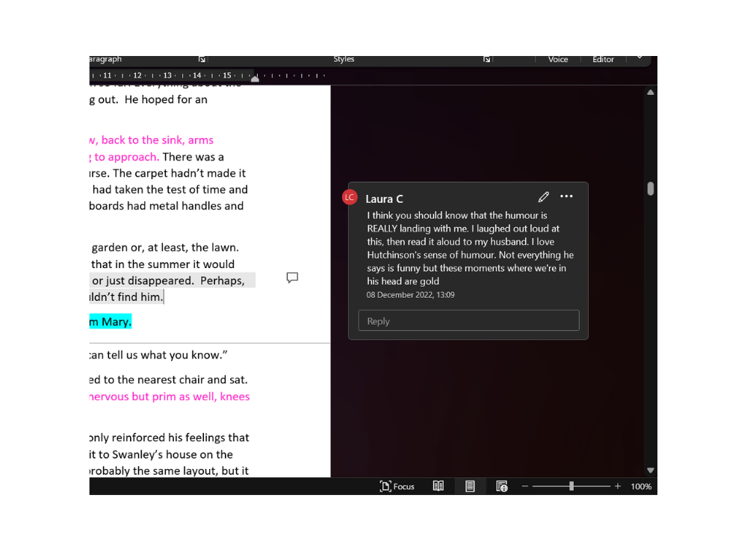747x560 pixels.
Task: Click the Styles group label
Action: 344,59
